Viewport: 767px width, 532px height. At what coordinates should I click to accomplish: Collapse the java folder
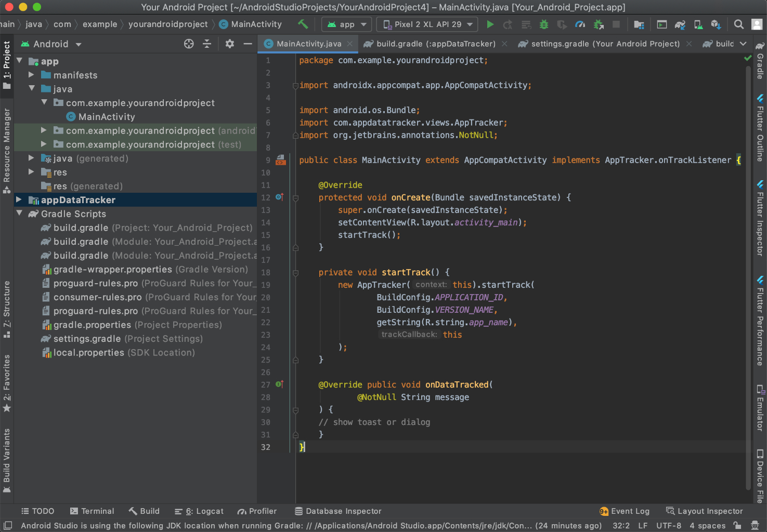coord(32,88)
